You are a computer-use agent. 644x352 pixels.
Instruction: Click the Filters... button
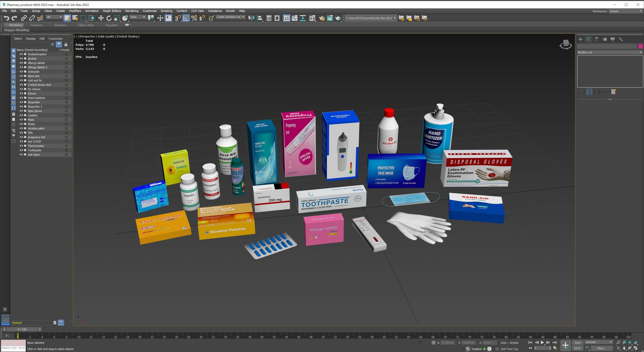point(602,348)
